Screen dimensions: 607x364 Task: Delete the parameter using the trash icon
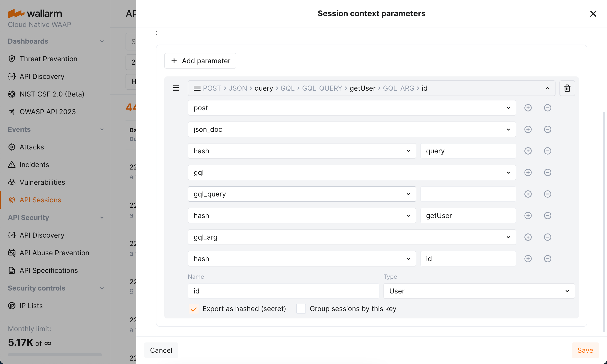pyautogui.click(x=567, y=88)
